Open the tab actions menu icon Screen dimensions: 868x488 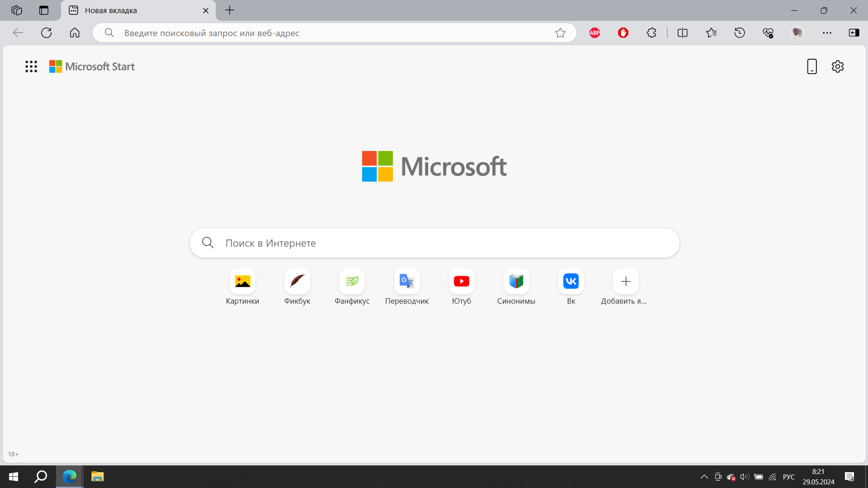pos(44,10)
